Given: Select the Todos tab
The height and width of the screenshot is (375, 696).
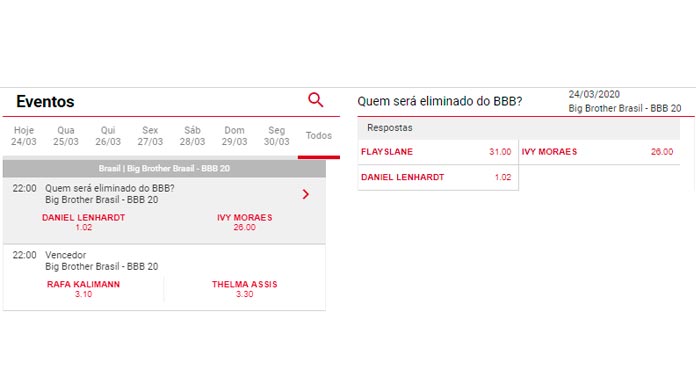Looking at the screenshot, I should click(319, 136).
